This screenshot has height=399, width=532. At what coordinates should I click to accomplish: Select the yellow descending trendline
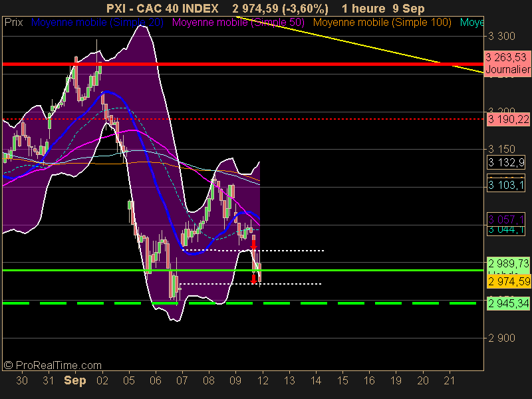pyautogui.click(x=360, y=44)
